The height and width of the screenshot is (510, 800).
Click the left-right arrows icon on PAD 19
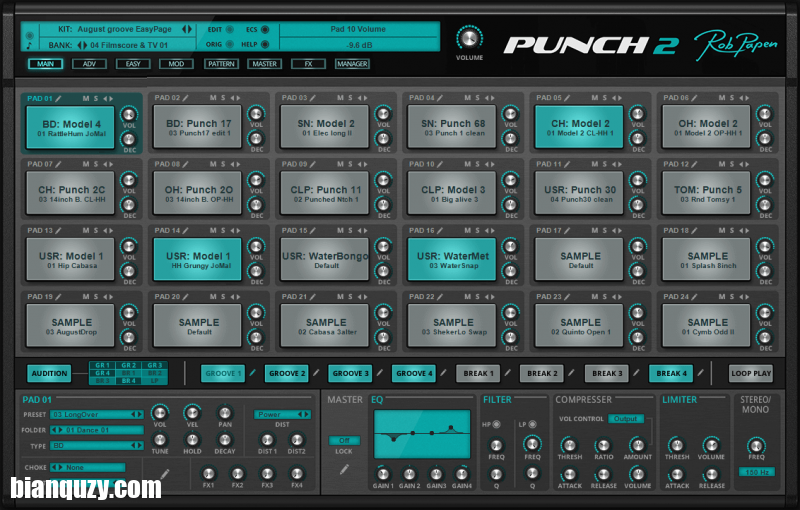point(108,296)
